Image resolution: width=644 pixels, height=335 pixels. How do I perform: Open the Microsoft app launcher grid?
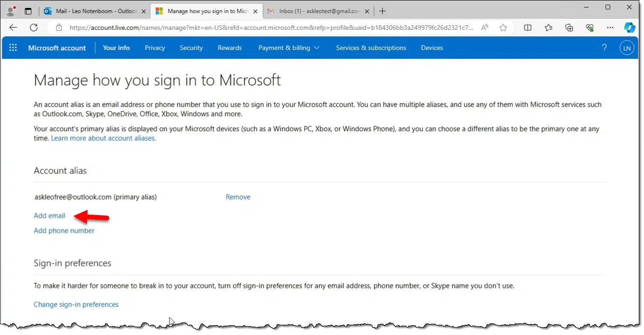tap(13, 48)
